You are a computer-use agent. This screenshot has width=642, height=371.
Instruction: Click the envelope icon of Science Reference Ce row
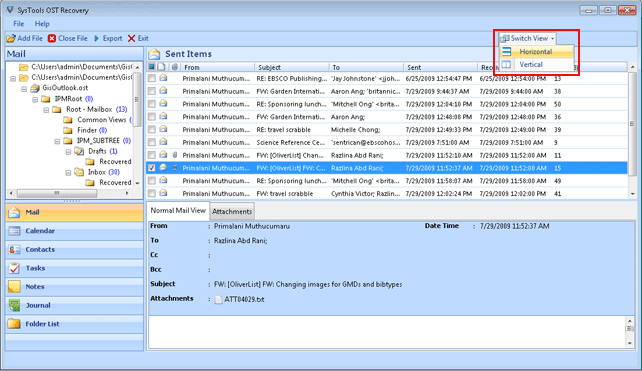163,142
